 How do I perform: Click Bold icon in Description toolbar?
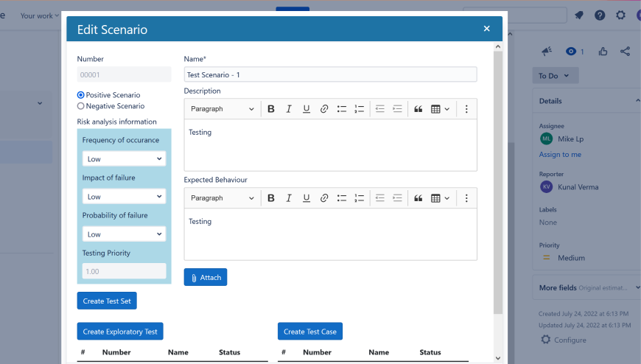click(271, 109)
